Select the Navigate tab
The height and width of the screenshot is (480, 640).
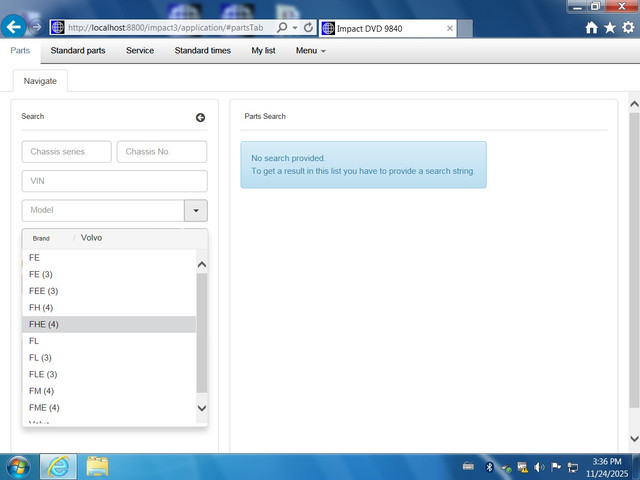click(40, 81)
